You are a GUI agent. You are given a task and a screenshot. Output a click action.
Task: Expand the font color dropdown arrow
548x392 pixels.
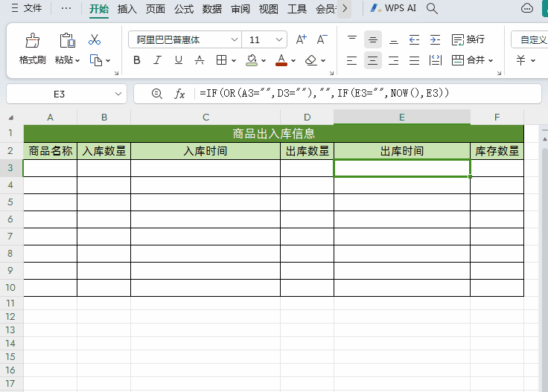[x=293, y=61]
